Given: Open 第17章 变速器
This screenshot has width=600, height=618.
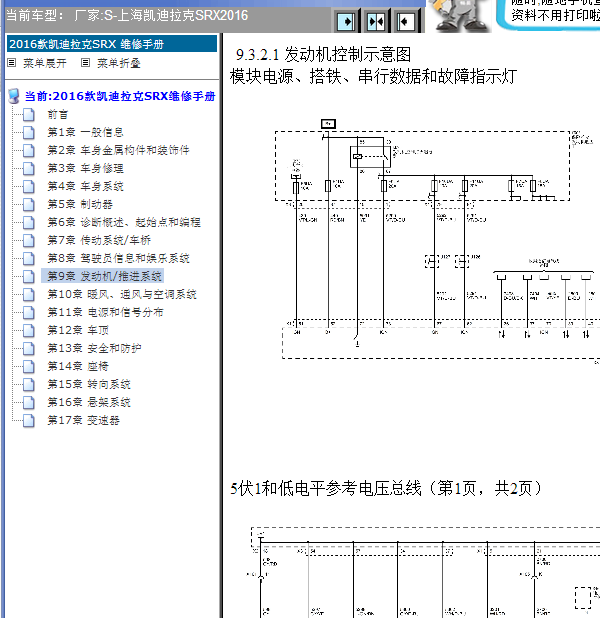Looking at the screenshot, I should (x=84, y=420).
